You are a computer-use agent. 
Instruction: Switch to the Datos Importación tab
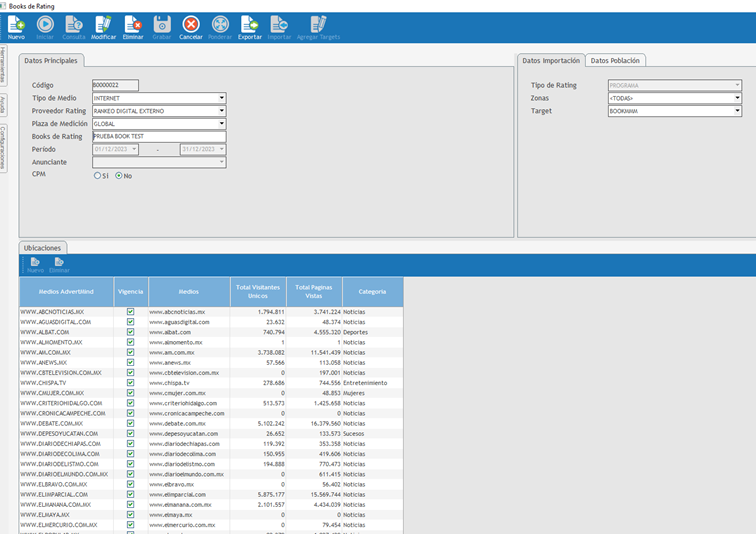(x=551, y=60)
